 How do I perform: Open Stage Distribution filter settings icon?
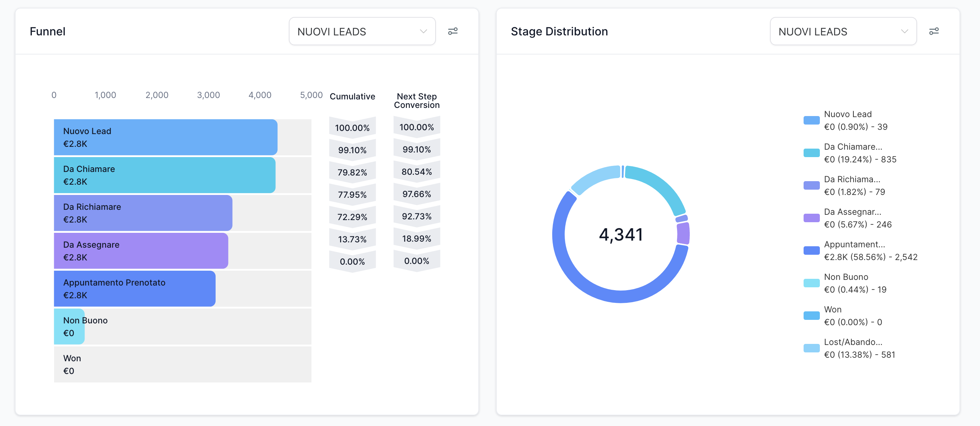[934, 31]
